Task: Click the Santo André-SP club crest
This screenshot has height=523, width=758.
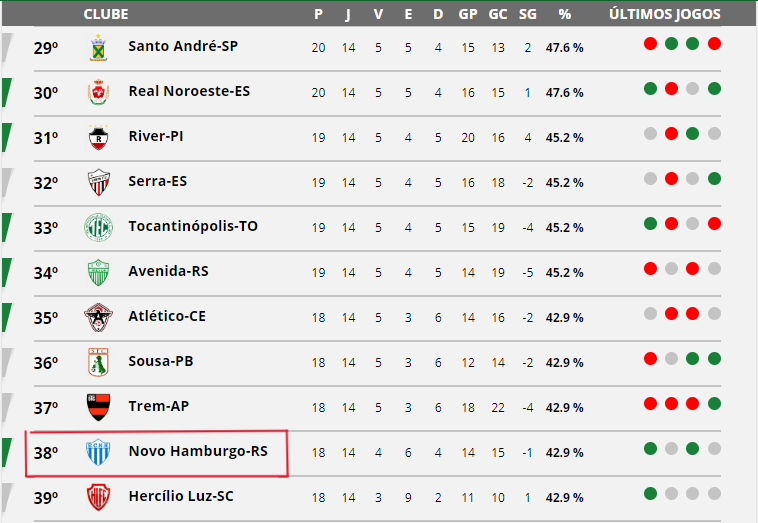Action: (99, 47)
